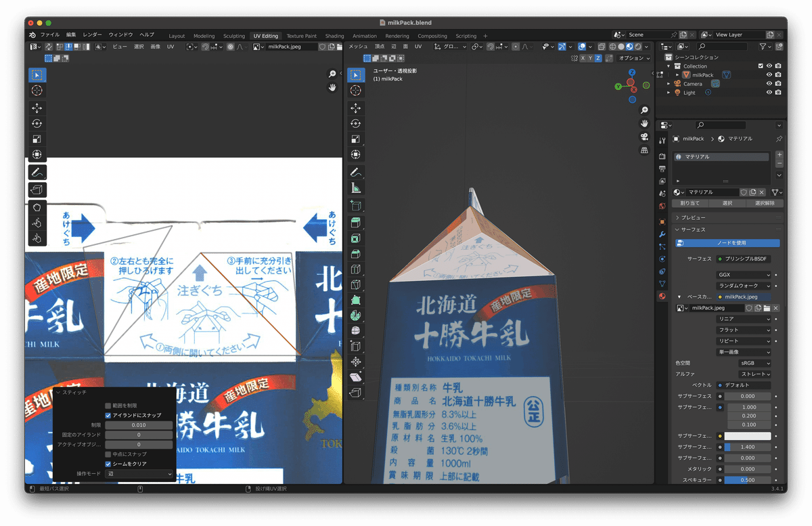Click the zoom magnifier in UV editor

[332, 74]
